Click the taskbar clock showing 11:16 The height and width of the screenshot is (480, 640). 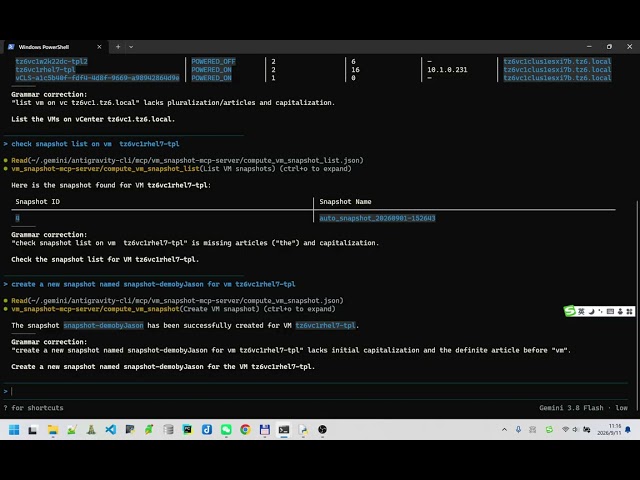coord(609,429)
